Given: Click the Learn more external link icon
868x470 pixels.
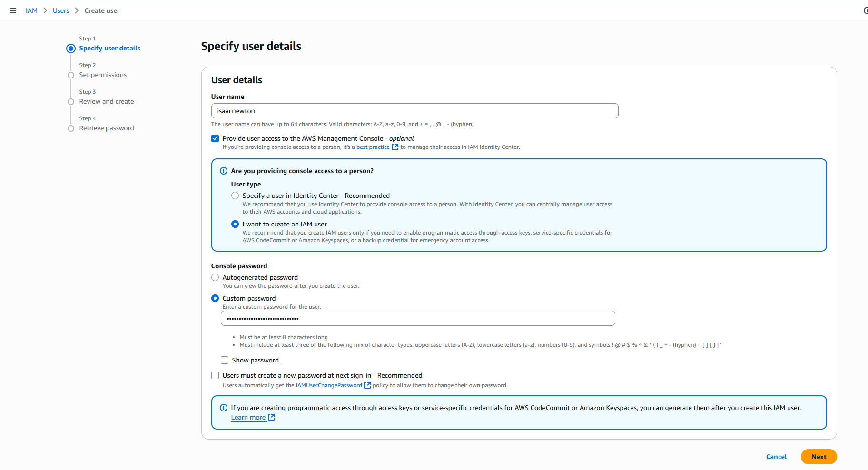Looking at the screenshot, I should [271, 417].
